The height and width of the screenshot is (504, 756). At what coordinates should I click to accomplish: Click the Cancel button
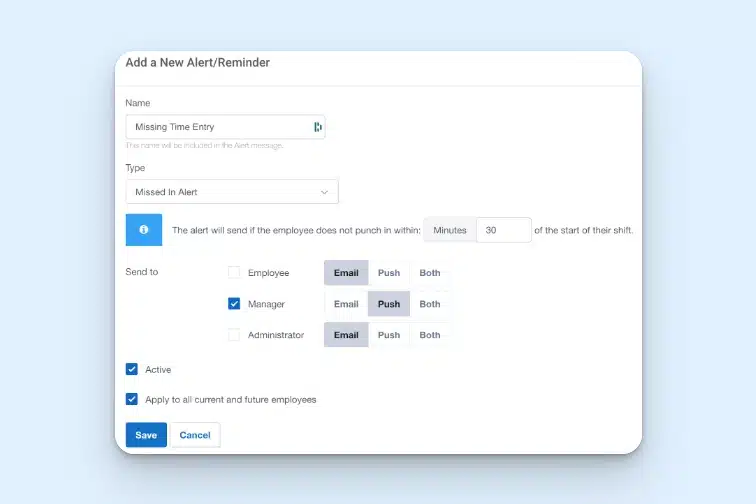(195, 435)
